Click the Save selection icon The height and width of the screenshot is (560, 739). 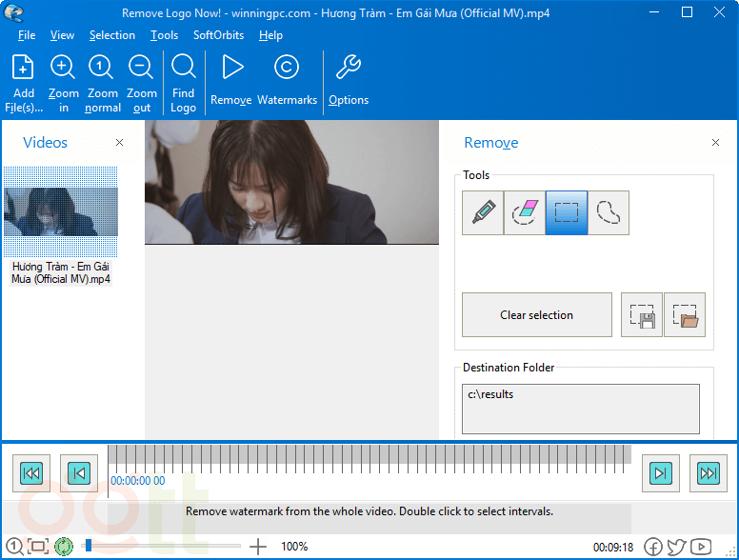tap(642, 314)
